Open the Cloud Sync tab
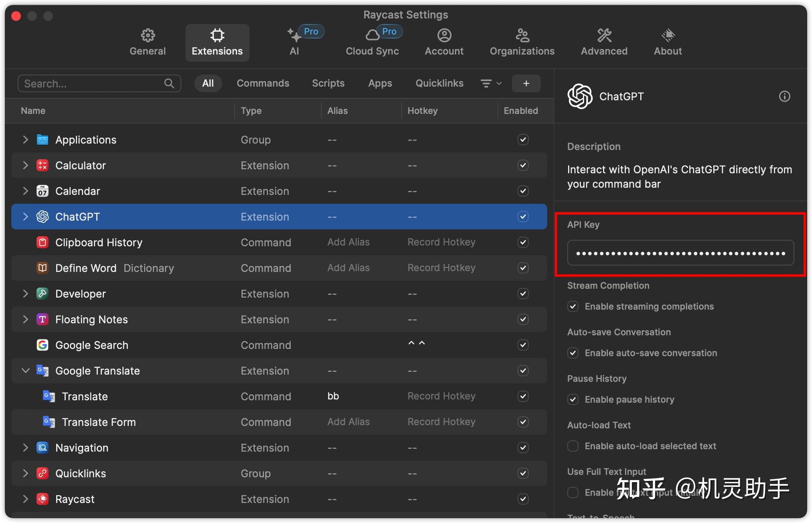The image size is (812, 523). pos(372,42)
